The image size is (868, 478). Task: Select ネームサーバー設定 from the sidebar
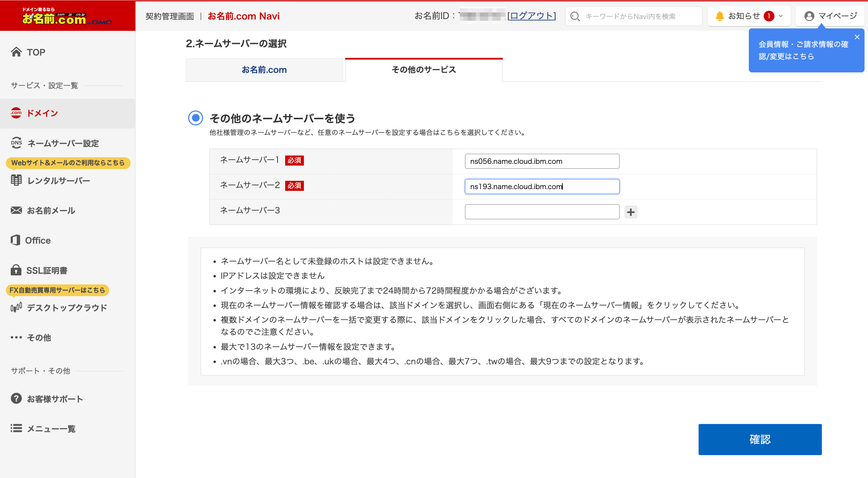click(62, 143)
